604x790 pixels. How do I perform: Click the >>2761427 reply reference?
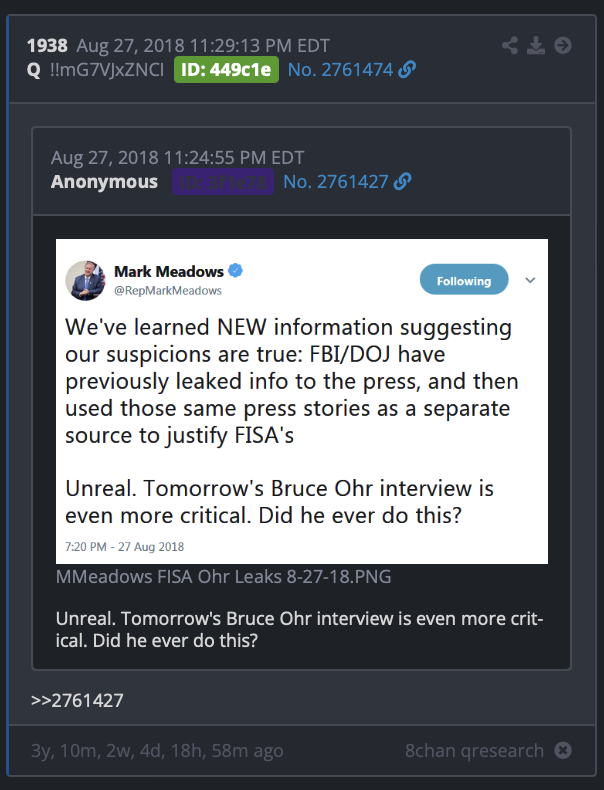[77, 700]
